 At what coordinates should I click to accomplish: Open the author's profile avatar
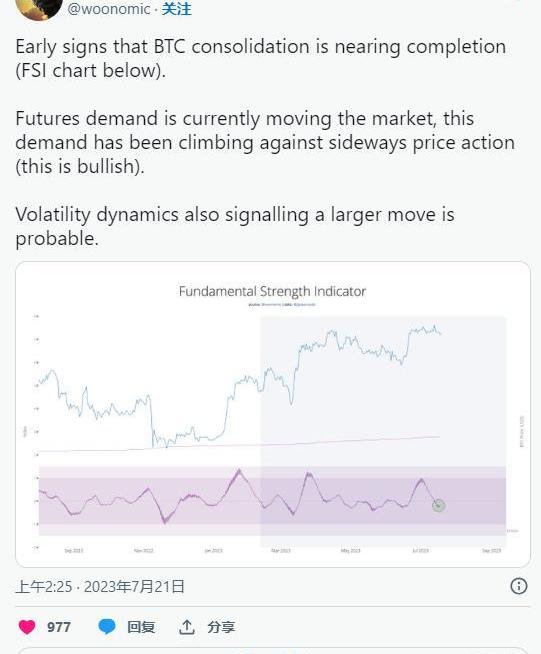coord(39,8)
